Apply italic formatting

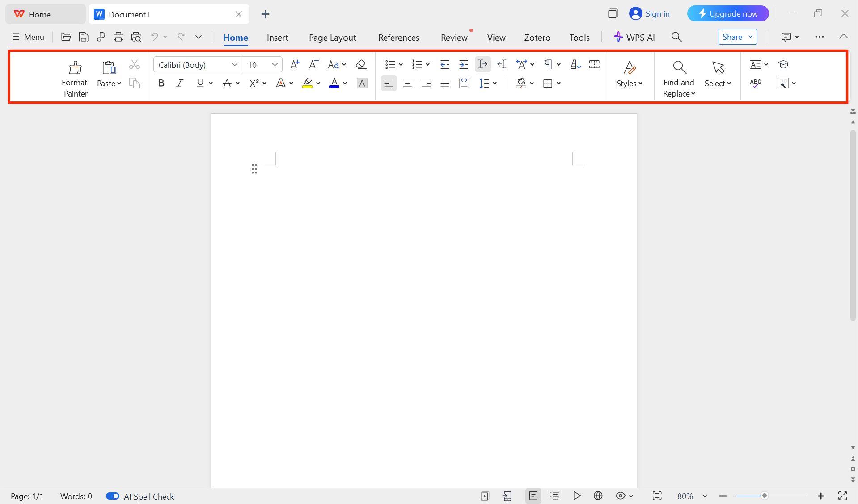coord(179,83)
